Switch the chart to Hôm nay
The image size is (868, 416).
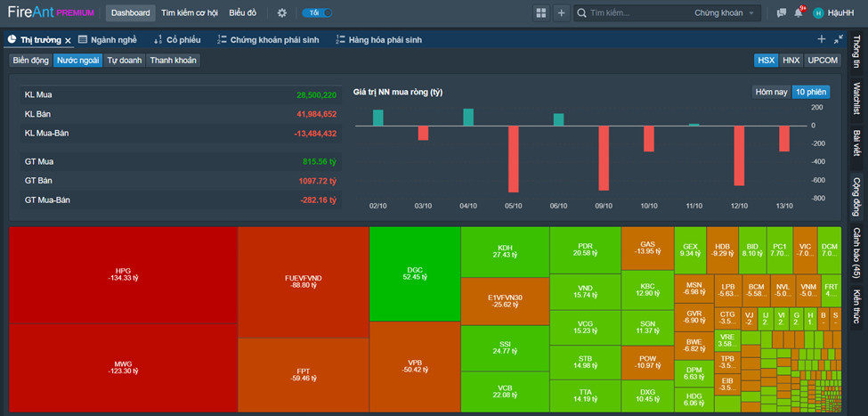(x=772, y=92)
